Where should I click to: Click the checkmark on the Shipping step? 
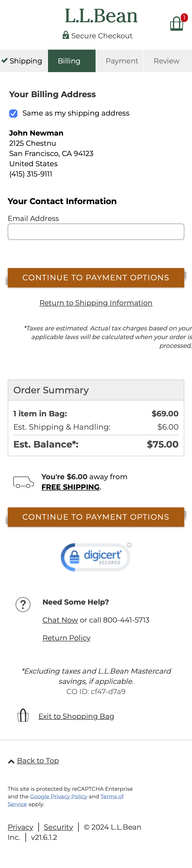(5, 61)
